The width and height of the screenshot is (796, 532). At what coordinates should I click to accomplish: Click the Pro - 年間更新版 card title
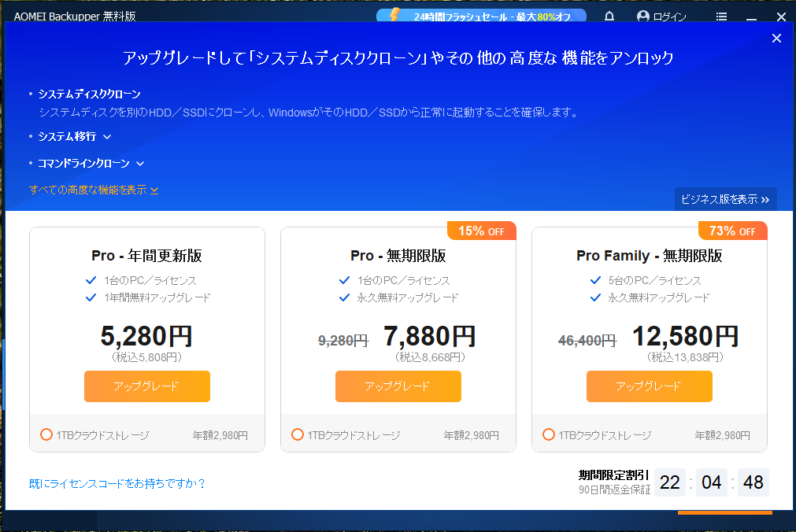click(x=146, y=256)
